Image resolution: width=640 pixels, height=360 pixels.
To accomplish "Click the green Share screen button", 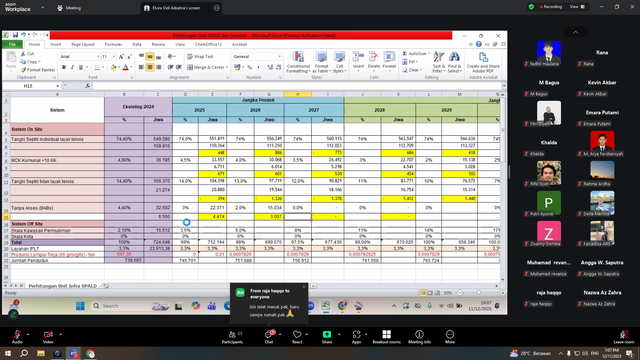I will point(327,337).
